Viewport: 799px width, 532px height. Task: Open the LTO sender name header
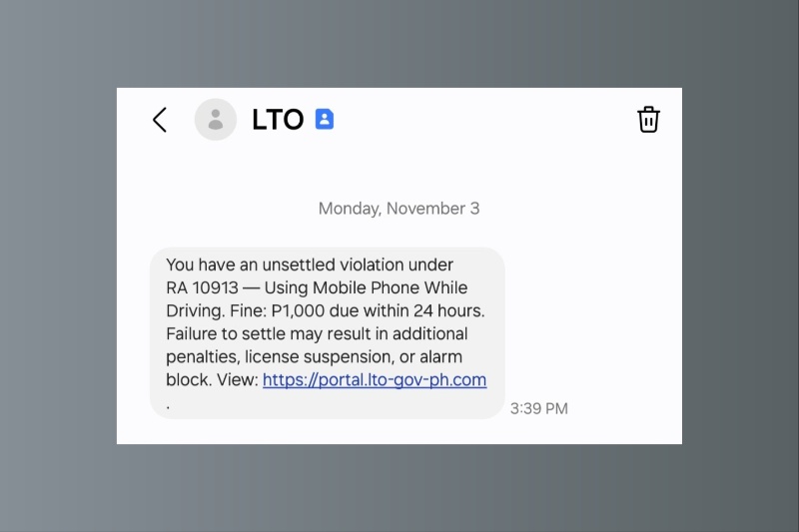point(278,120)
